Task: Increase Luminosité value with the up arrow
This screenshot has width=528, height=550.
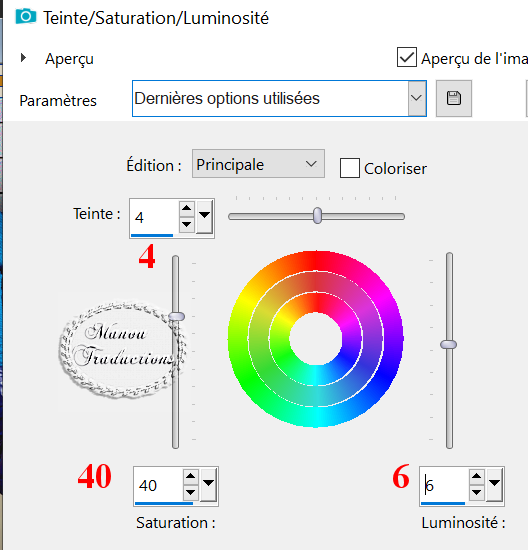Action: [476, 476]
